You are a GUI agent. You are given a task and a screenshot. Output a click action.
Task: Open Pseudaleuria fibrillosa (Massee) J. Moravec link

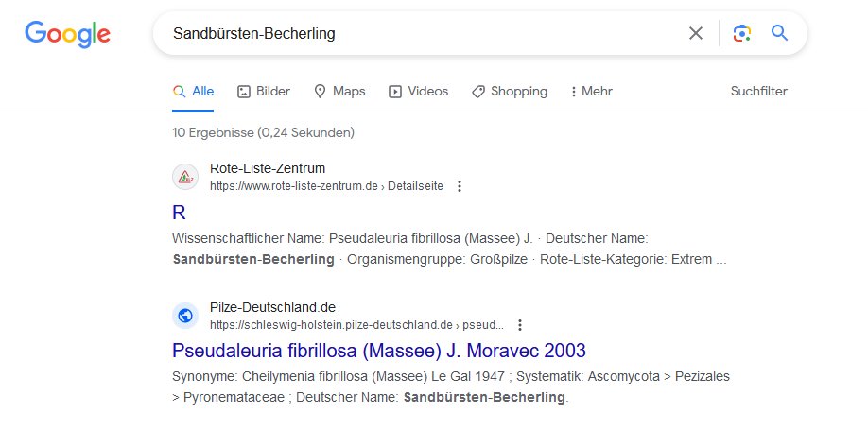click(x=379, y=351)
